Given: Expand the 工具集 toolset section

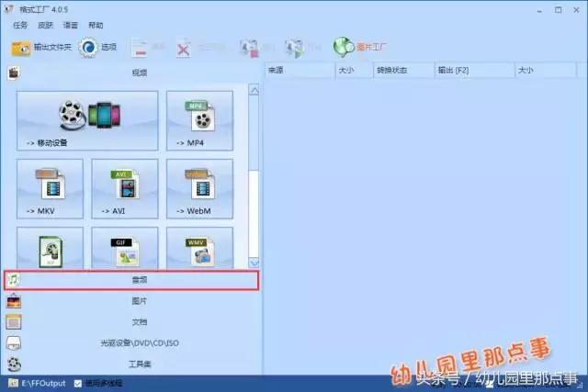Looking at the screenshot, I should tap(131, 364).
